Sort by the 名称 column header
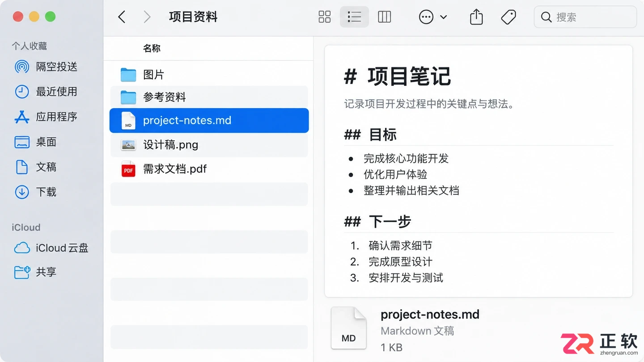 [152, 48]
